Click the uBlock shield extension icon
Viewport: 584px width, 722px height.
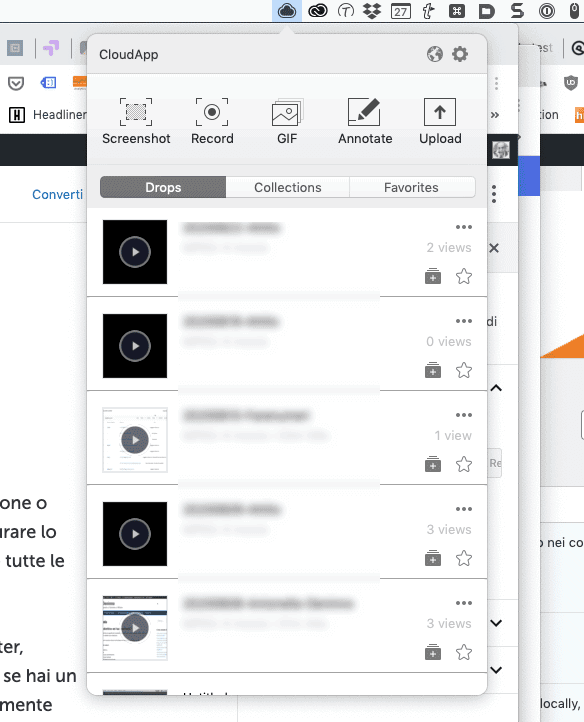(x=571, y=83)
